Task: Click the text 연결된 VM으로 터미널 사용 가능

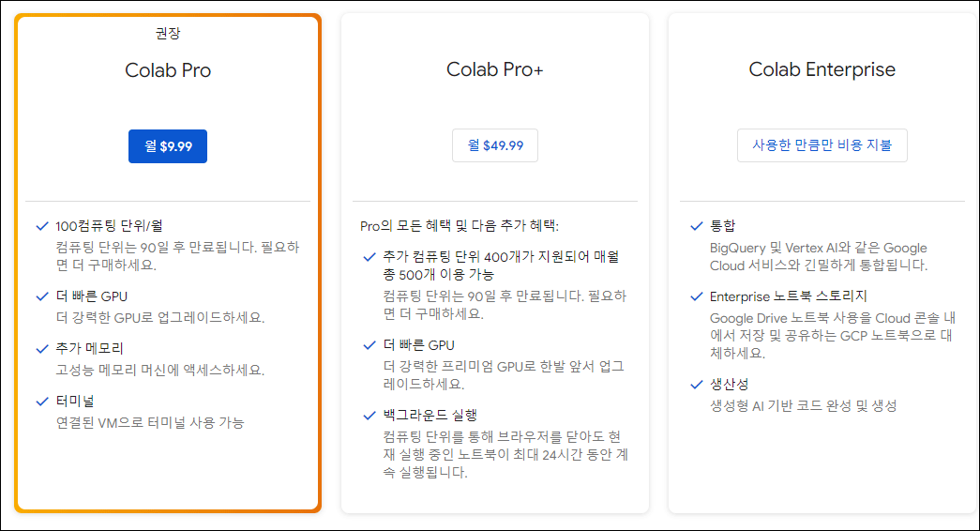Action: [150, 423]
